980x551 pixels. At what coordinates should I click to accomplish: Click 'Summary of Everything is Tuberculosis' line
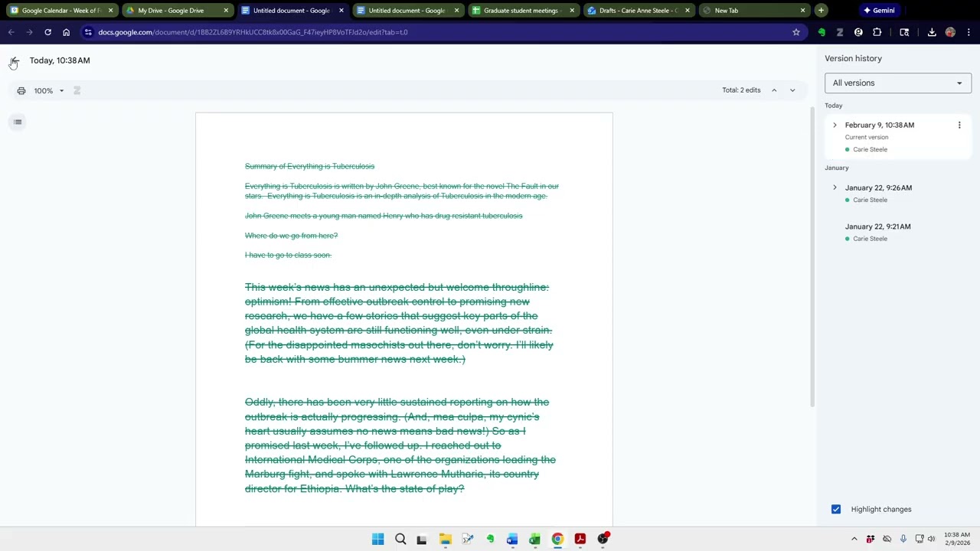click(x=309, y=166)
